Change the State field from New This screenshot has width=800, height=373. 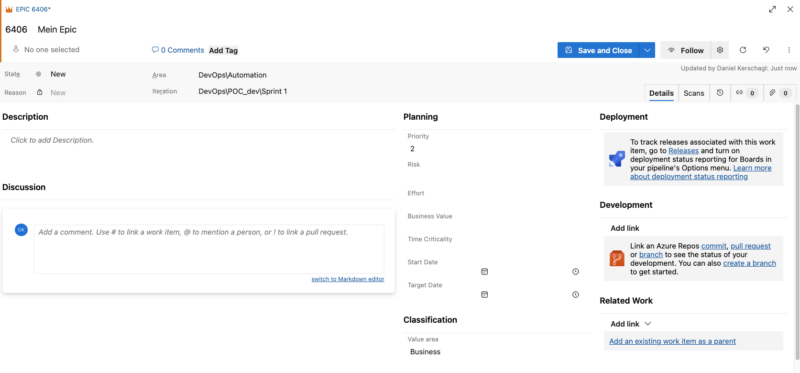58,74
